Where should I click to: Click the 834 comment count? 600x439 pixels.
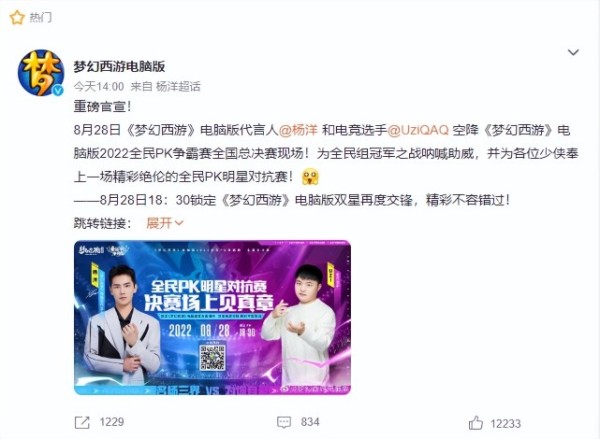310,422
